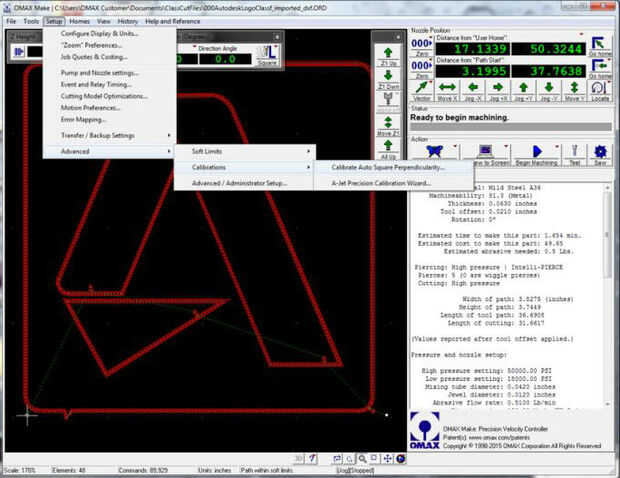Toggle the 3D view button
The width and height of the screenshot is (620, 478).
click(x=299, y=459)
